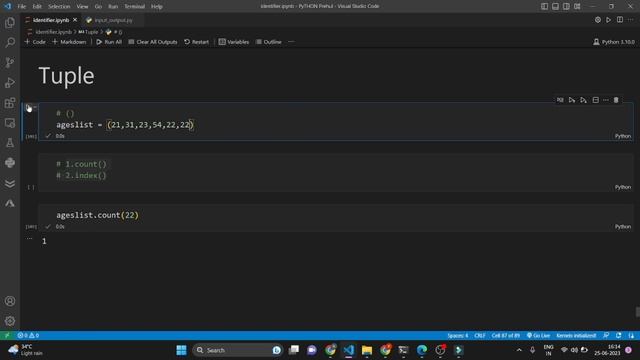Open the Edit menu
The width and height of the screenshot is (640, 360).
[37, 7]
